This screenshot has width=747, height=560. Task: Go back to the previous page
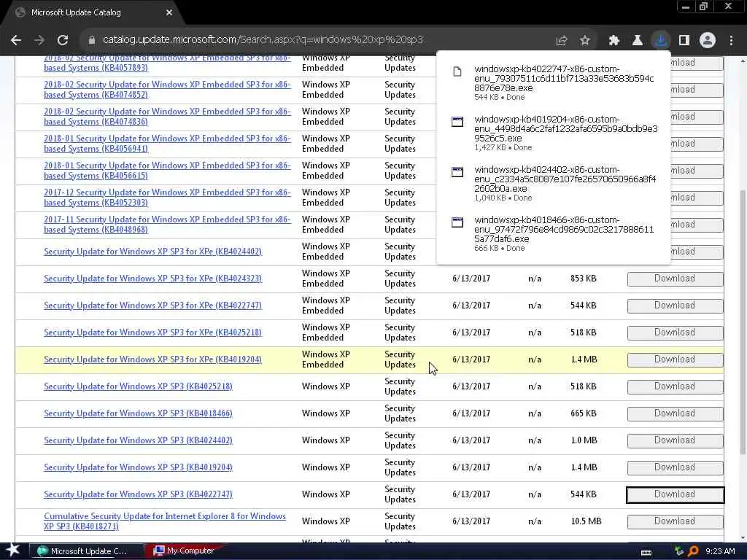point(16,40)
